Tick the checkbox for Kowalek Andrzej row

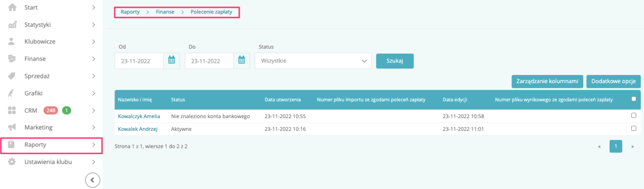point(634,128)
